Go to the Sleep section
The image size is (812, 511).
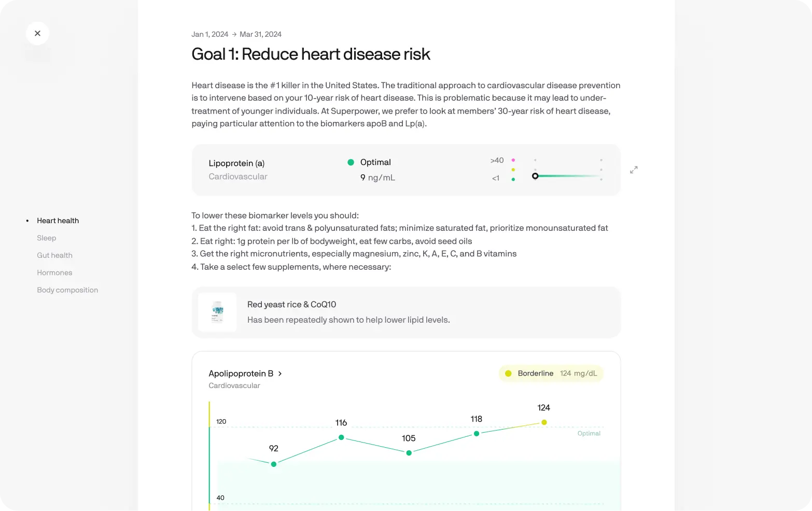(46, 238)
